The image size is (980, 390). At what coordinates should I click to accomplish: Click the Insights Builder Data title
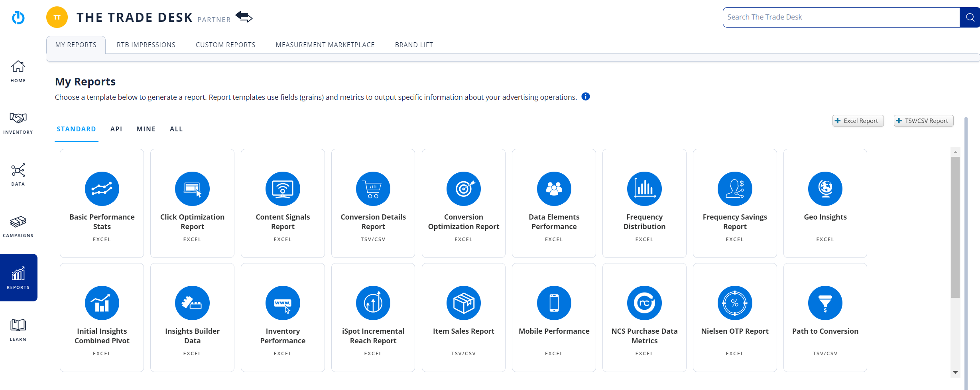(x=192, y=336)
